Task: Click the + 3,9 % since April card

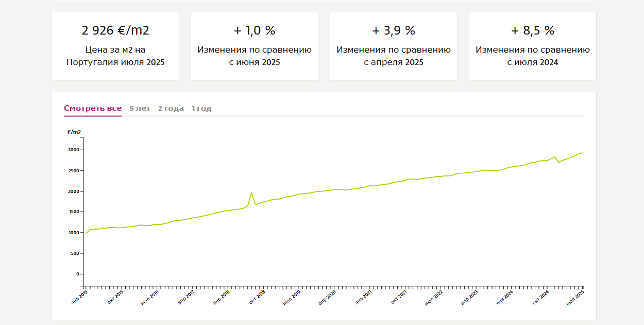Action: tap(394, 46)
